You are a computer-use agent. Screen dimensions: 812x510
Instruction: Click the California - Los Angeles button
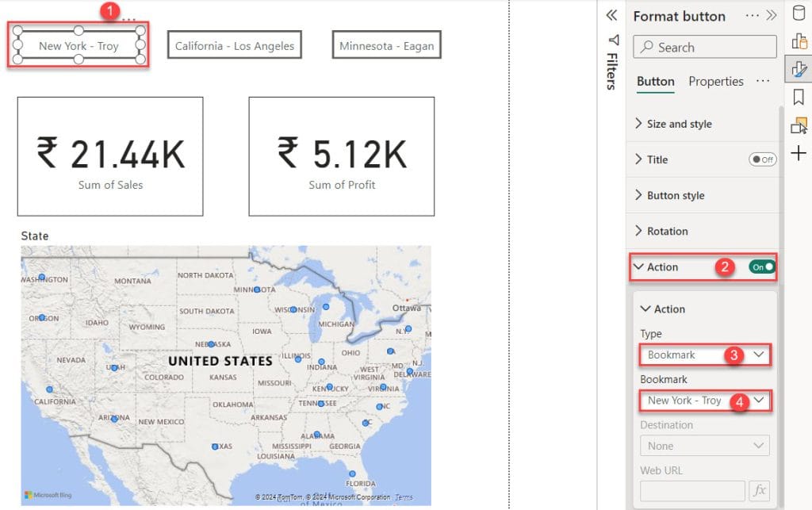[235, 45]
